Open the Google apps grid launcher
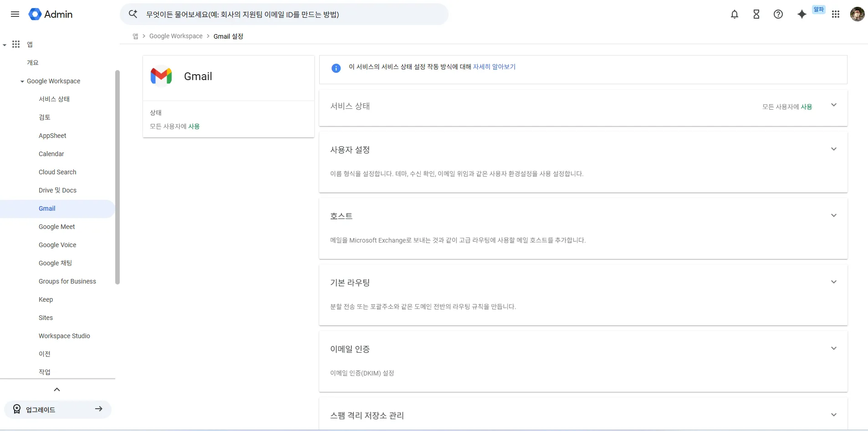This screenshot has height=431, width=868. click(x=836, y=14)
